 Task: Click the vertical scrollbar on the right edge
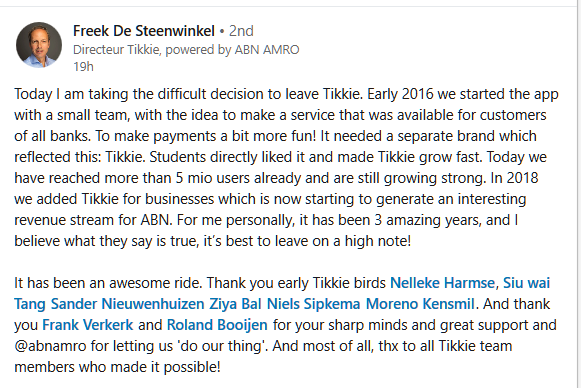578,194
